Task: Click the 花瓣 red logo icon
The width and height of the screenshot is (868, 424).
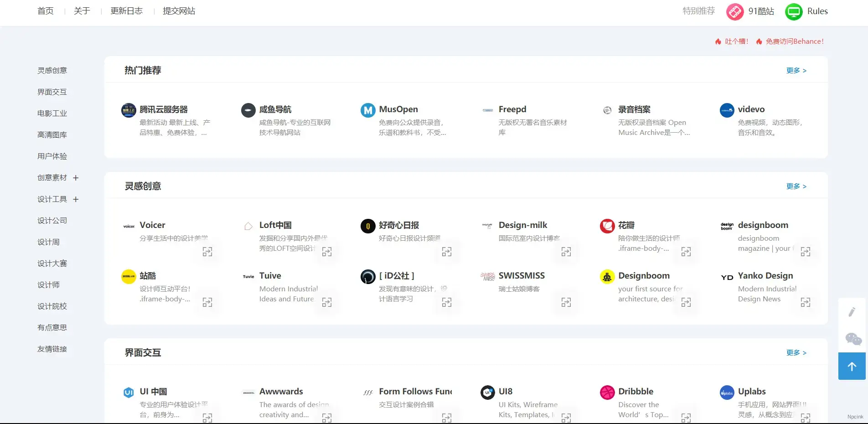Action: (x=607, y=226)
